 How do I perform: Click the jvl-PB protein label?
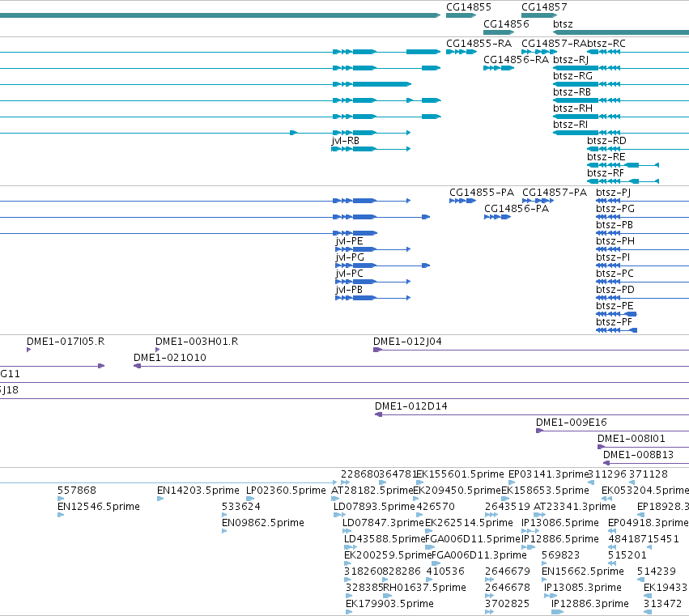(349, 290)
